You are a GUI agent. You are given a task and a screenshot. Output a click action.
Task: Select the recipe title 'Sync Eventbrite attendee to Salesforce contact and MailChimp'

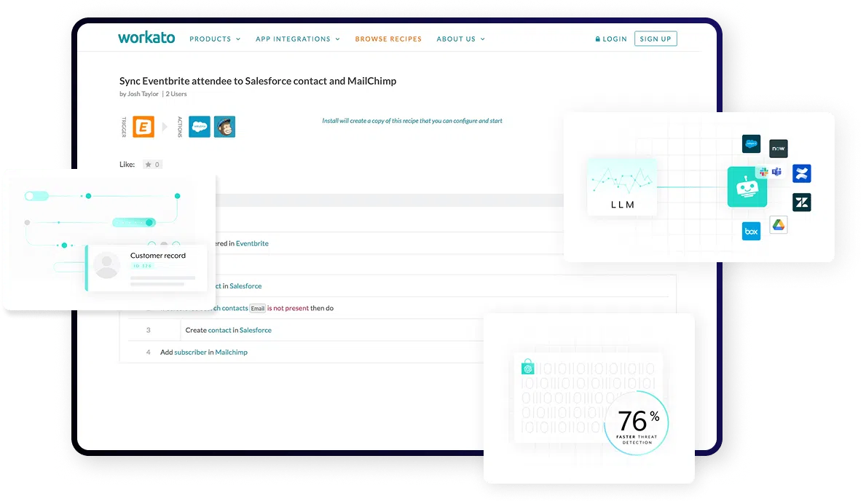pos(258,81)
